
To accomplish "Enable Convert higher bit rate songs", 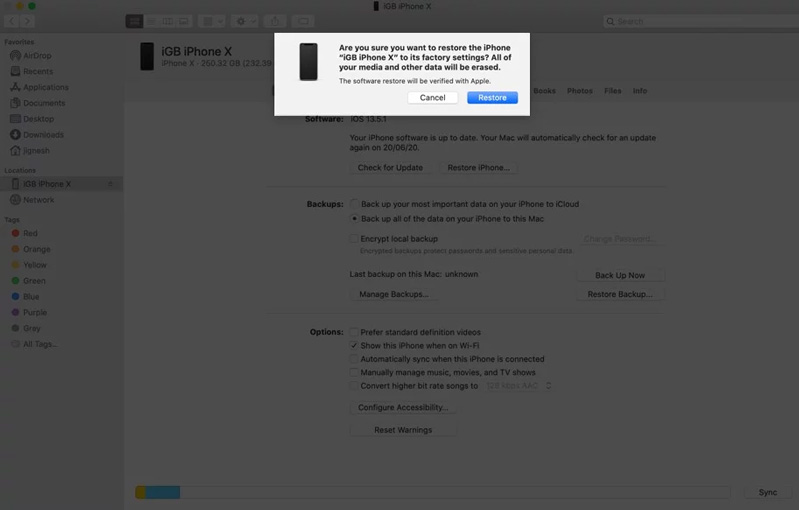I will point(354,386).
